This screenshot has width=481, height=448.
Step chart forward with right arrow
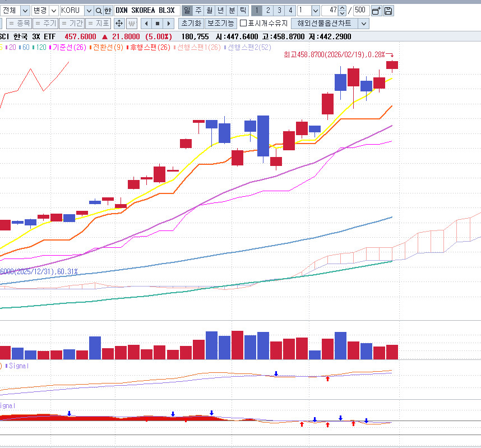coord(168,24)
